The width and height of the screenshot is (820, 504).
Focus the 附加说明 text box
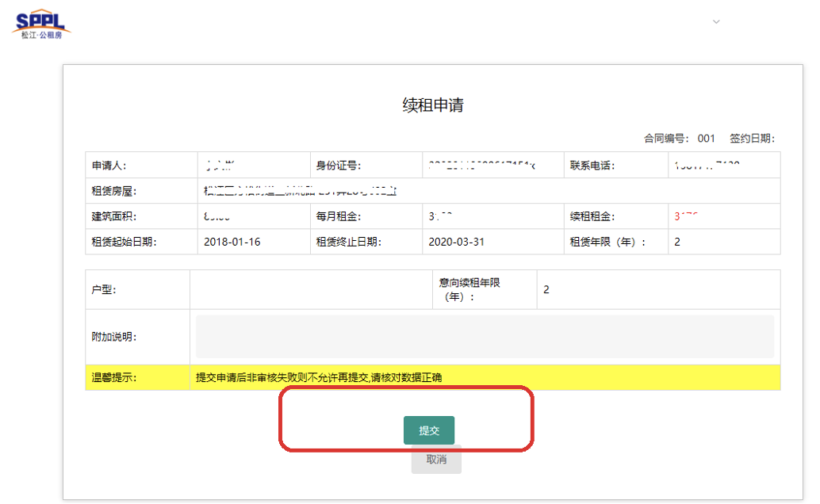point(485,336)
